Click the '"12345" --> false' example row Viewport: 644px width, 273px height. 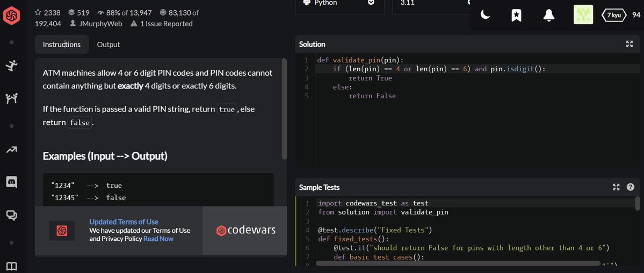point(88,197)
